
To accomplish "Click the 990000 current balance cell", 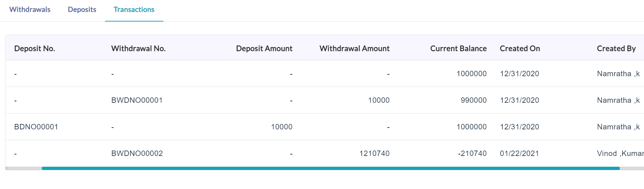I will (x=474, y=100).
